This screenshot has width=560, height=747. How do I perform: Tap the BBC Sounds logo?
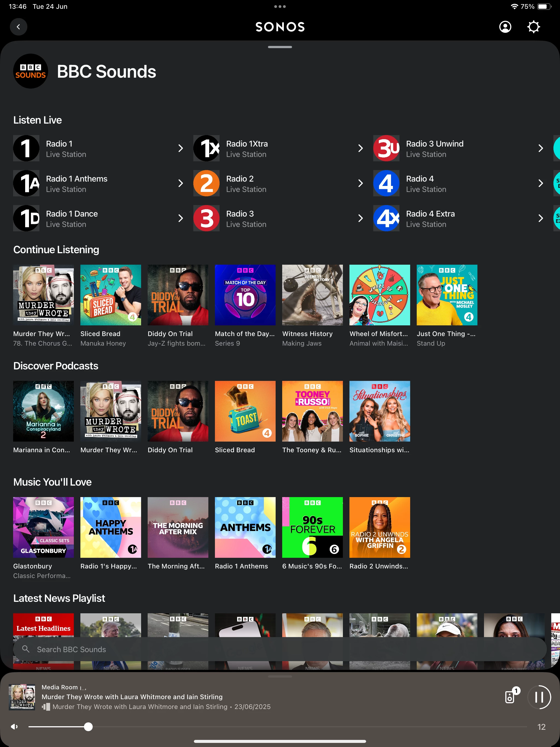click(30, 71)
